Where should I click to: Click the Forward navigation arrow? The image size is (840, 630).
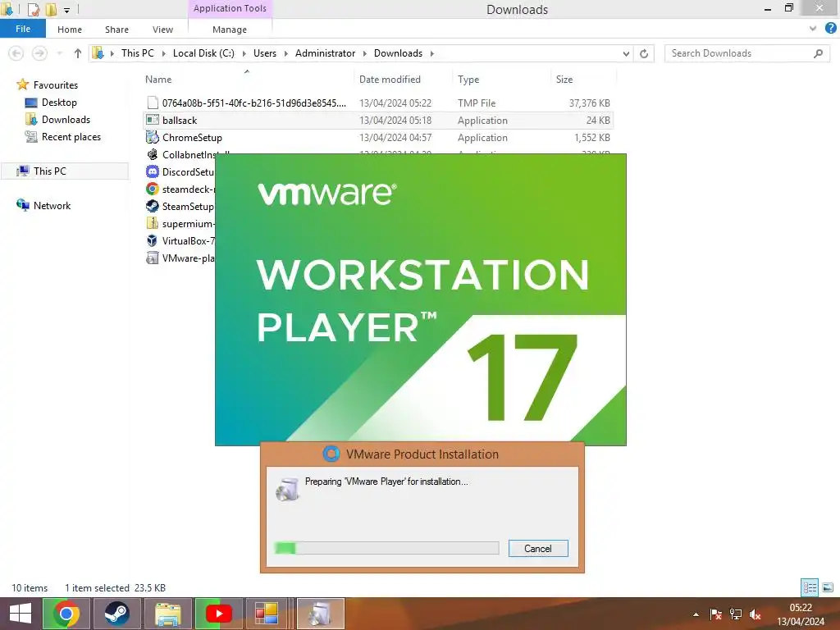(39, 53)
